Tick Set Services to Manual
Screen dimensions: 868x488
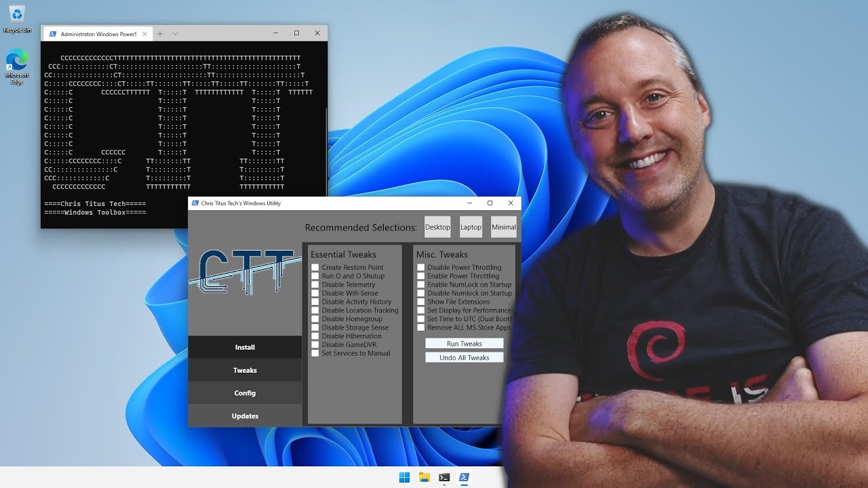(x=315, y=353)
